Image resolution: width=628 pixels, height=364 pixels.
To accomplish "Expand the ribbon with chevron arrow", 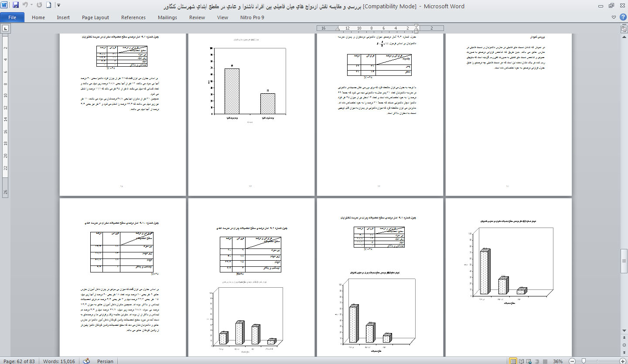I will point(614,17).
